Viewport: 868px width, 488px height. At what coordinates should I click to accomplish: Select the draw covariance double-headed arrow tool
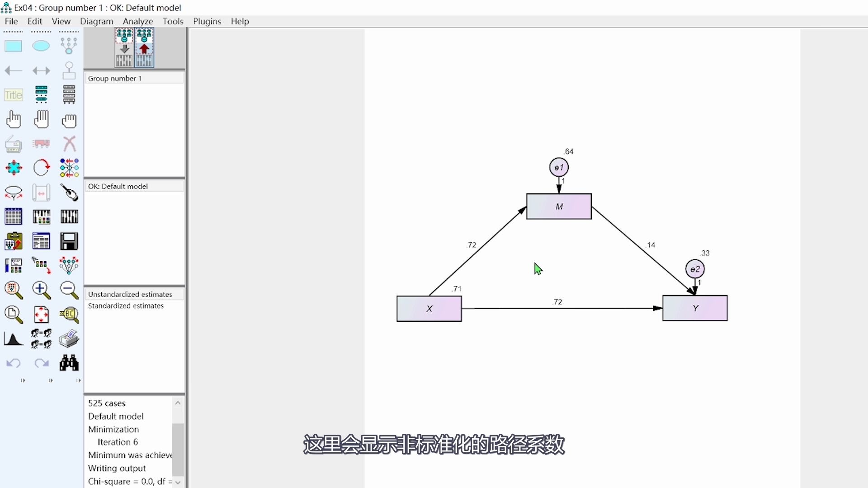41,70
